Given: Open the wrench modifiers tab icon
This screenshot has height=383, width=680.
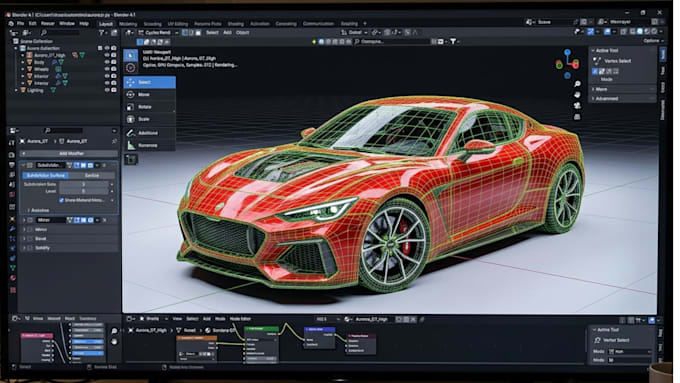Looking at the screenshot, I should click(x=12, y=229).
